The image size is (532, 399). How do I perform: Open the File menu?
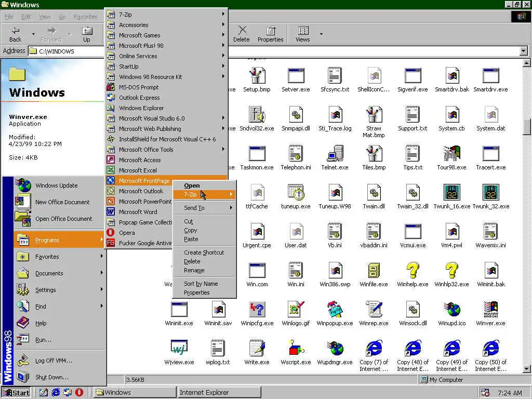(x=9, y=17)
